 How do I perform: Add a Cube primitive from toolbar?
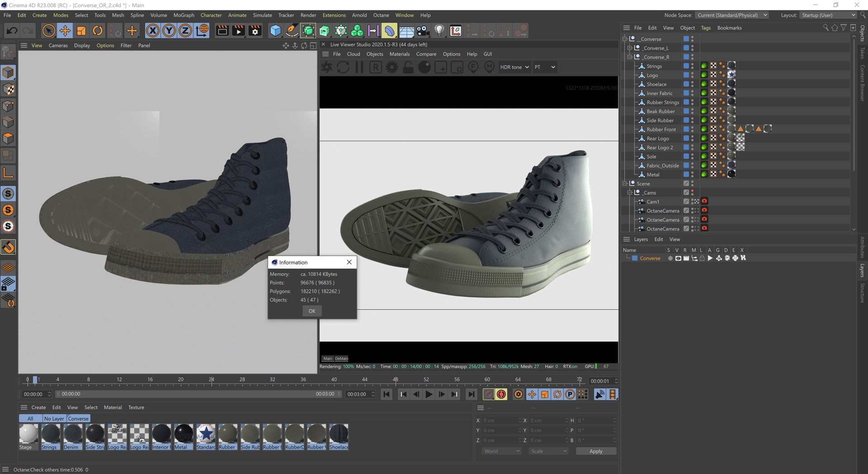click(x=275, y=31)
